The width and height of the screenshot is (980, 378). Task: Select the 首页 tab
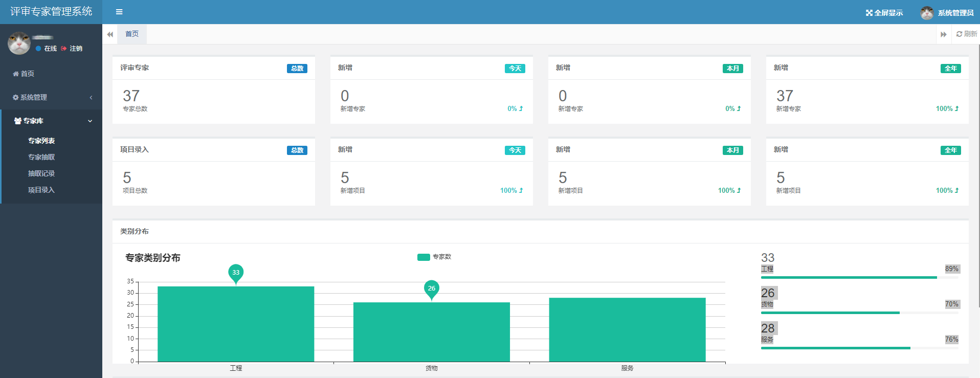click(132, 34)
